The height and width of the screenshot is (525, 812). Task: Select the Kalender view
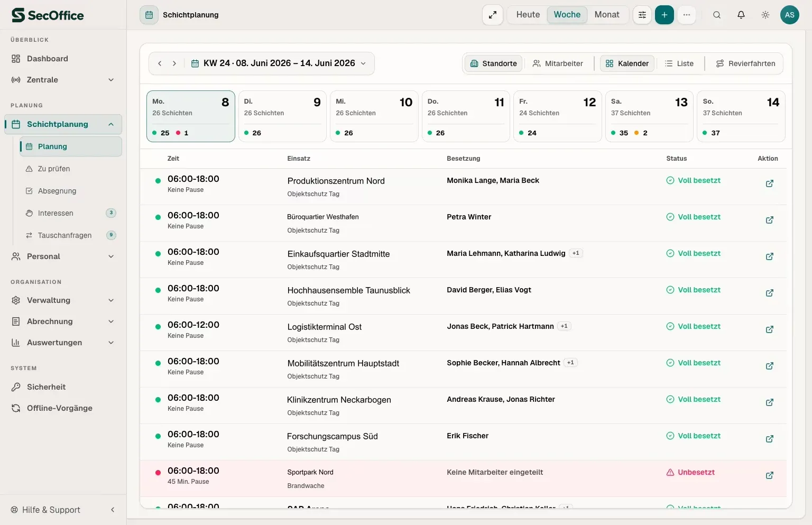(627, 63)
